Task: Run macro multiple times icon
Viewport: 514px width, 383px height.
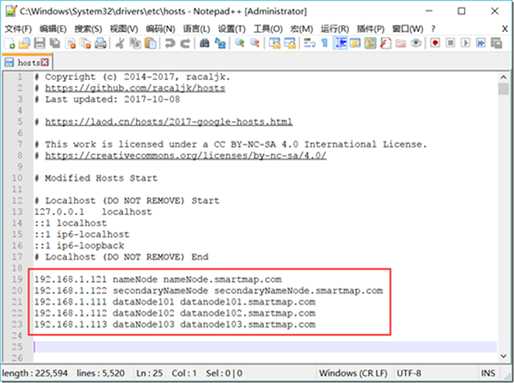Action: [481, 43]
